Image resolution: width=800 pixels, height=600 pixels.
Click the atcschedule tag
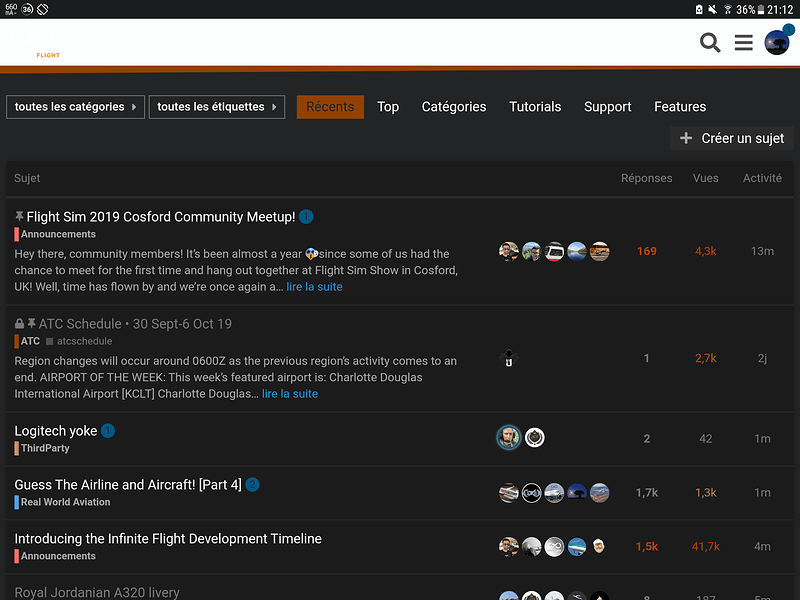tap(84, 341)
